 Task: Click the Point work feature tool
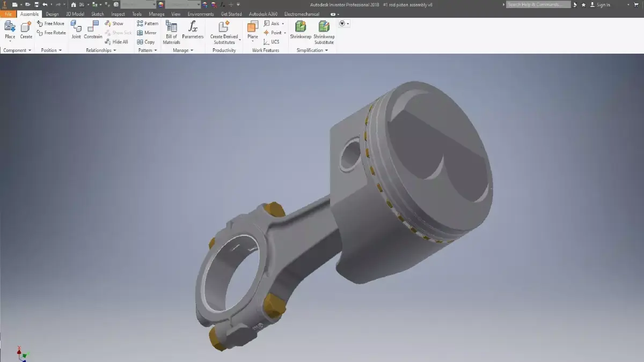click(x=272, y=33)
